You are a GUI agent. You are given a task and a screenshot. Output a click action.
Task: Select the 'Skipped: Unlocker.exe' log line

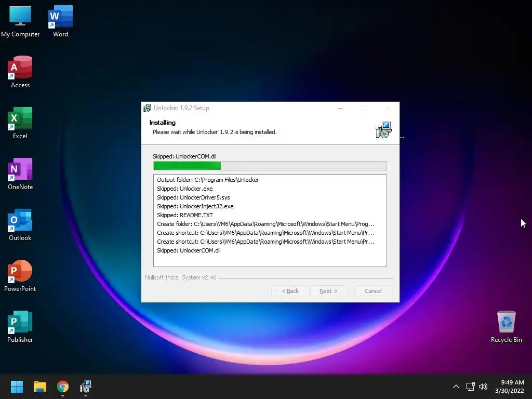(185, 189)
